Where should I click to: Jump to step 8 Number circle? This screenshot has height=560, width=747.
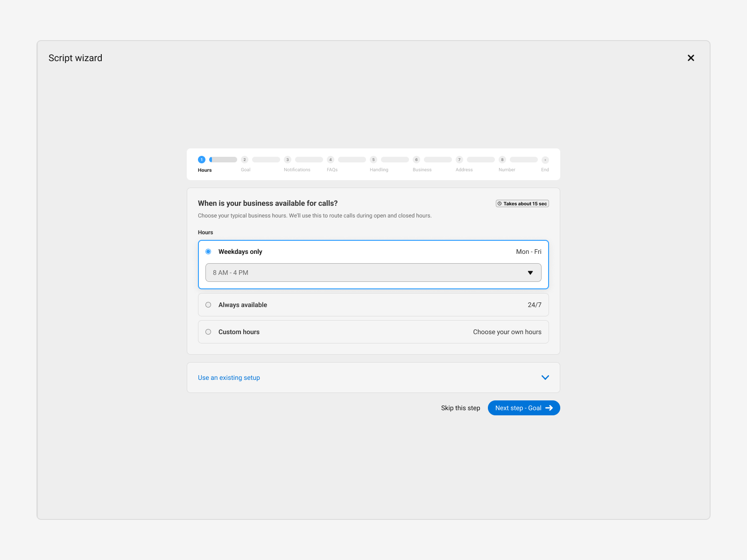tap(502, 160)
